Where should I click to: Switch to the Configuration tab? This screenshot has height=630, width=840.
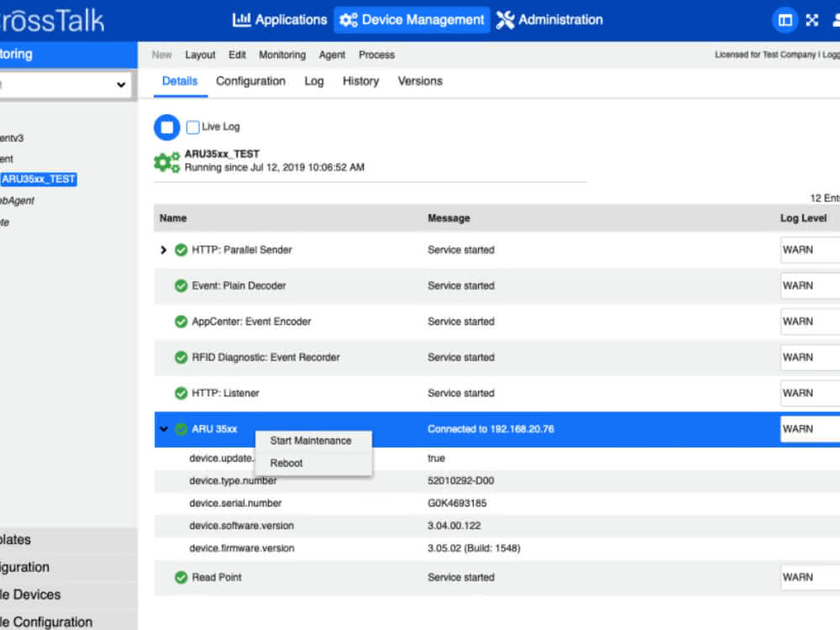pyautogui.click(x=250, y=81)
